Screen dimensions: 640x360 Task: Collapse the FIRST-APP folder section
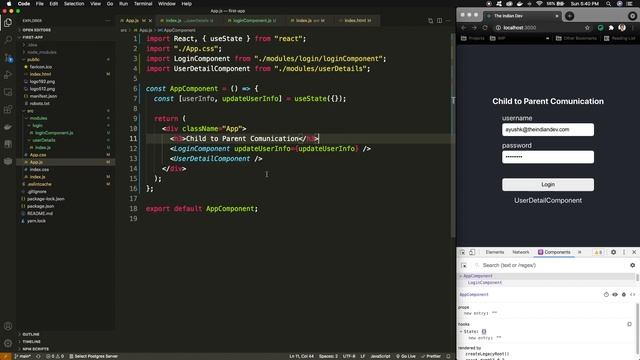tap(33, 37)
